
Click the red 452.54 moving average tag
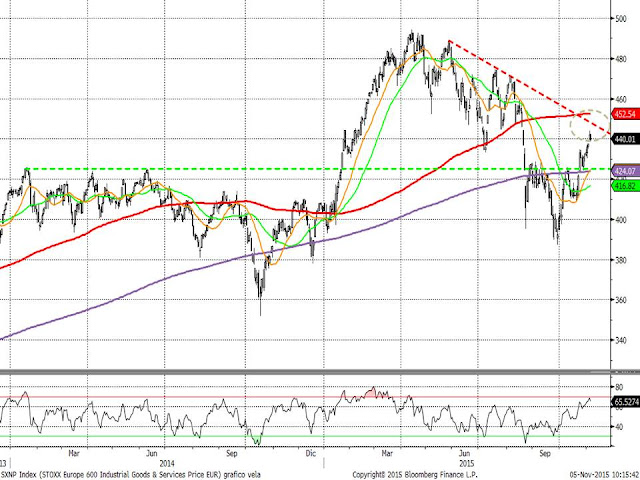[626, 114]
